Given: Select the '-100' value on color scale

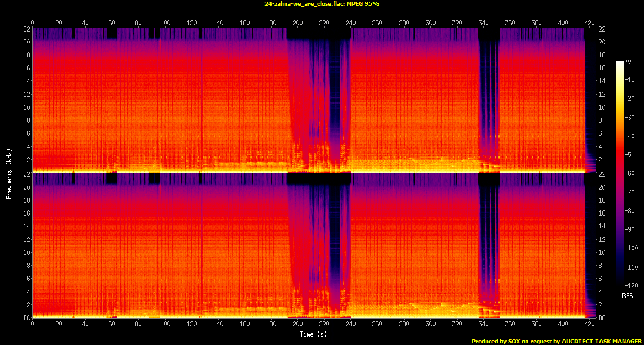Looking at the screenshot, I should coord(631,248).
